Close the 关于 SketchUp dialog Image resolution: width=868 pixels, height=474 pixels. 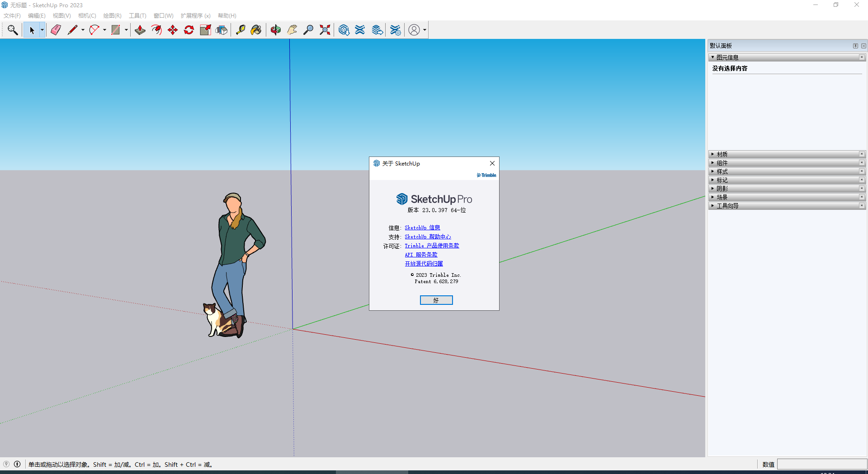[x=492, y=163]
